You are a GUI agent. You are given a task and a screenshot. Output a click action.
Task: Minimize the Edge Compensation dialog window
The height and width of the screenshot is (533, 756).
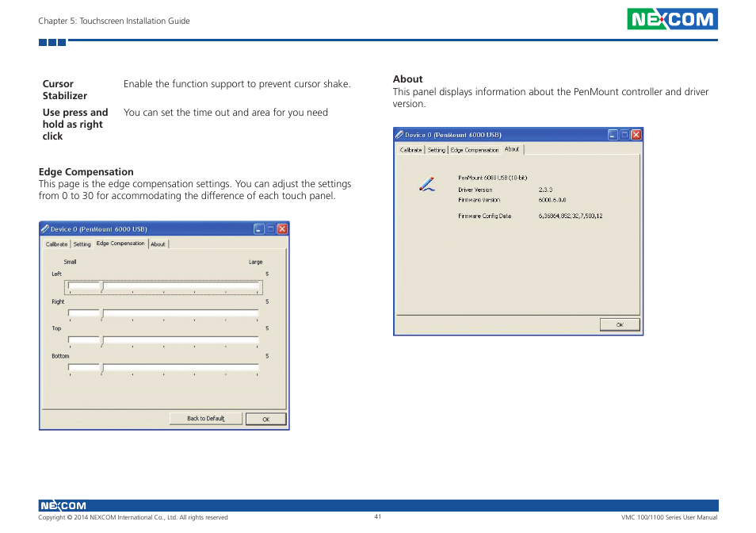[259, 229]
